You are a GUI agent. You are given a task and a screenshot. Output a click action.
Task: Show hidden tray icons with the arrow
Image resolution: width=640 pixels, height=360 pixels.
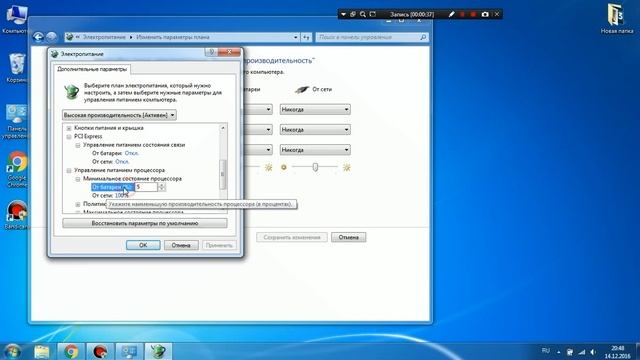558,352
